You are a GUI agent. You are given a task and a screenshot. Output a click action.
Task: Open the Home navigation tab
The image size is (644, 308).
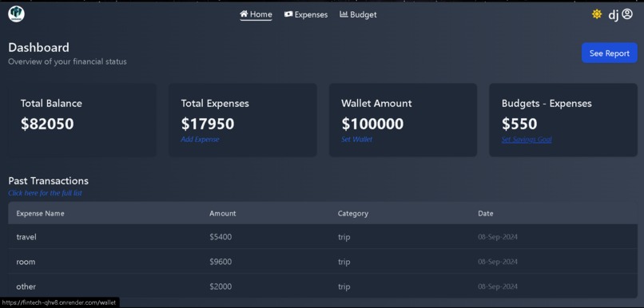pyautogui.click(x=256, y=14)
